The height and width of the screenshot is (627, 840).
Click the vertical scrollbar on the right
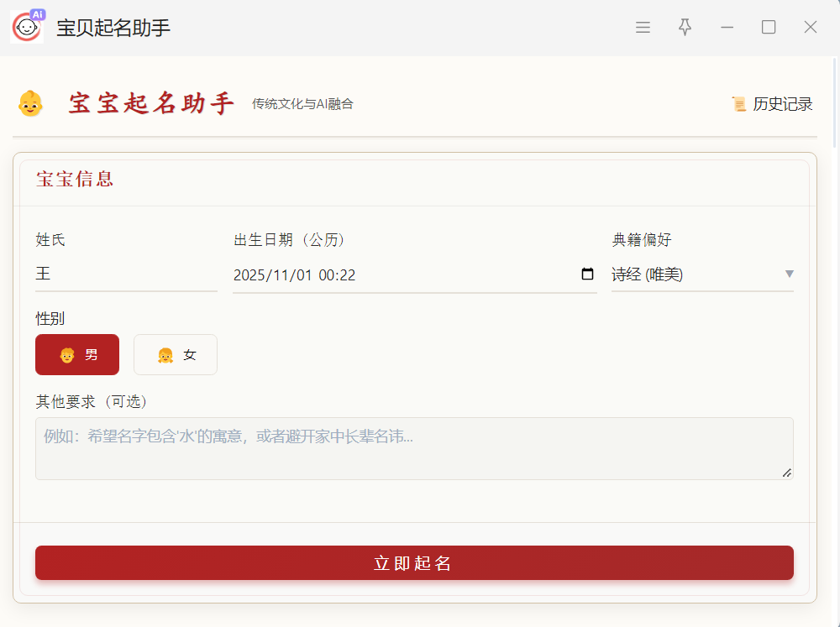[834, 101]
